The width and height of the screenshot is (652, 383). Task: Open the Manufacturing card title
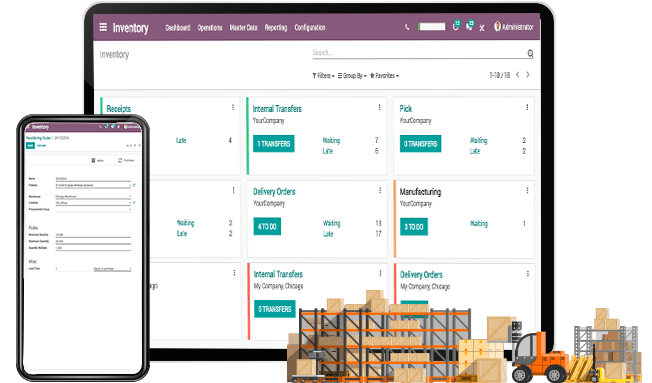point(420,192)
